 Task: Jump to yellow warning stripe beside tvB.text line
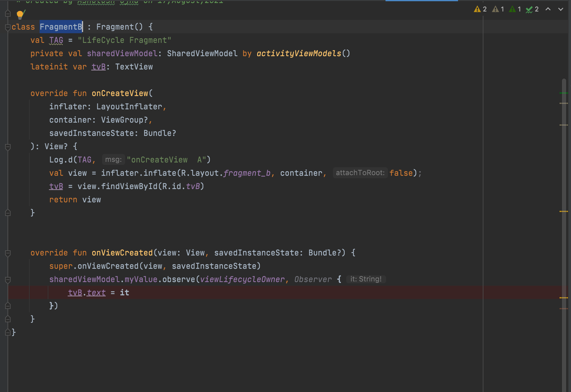click(x=564, y=298)
